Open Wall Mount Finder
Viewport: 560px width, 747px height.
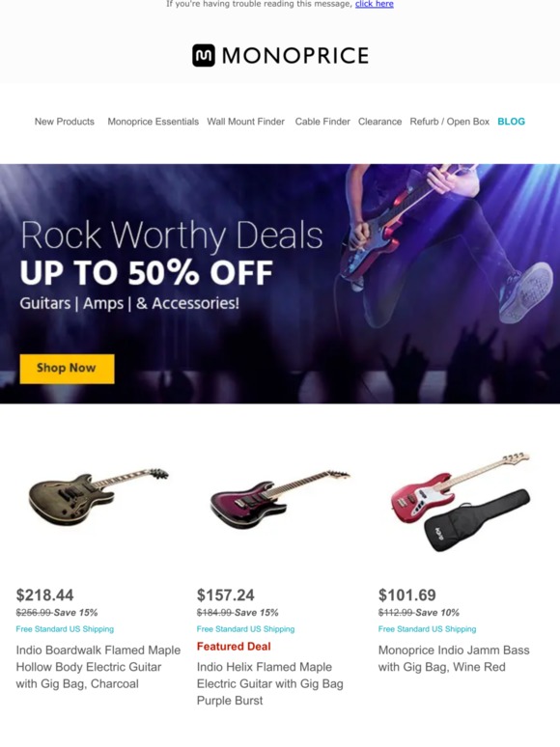coord(245,122)
